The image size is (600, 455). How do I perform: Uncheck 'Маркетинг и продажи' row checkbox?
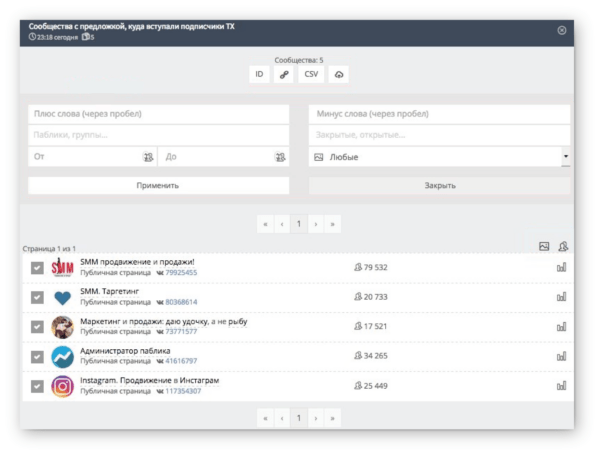pos(37,327)
